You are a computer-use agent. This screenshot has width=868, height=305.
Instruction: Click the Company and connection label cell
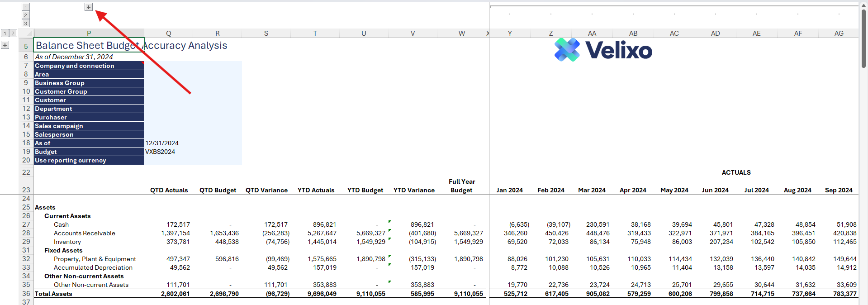pyautogui.click(x=89, y=66)
